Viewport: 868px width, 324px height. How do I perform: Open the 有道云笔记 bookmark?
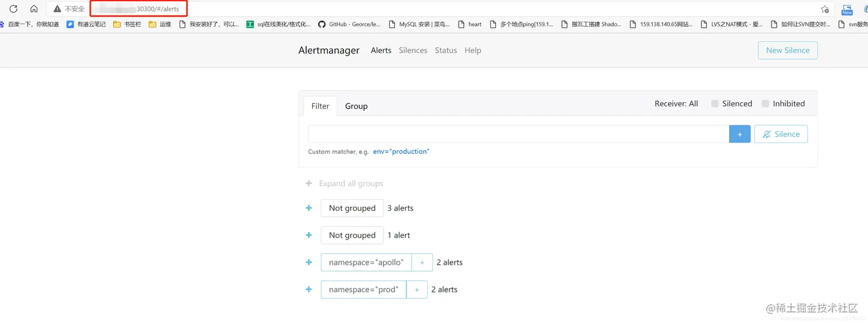coord(86,24)
